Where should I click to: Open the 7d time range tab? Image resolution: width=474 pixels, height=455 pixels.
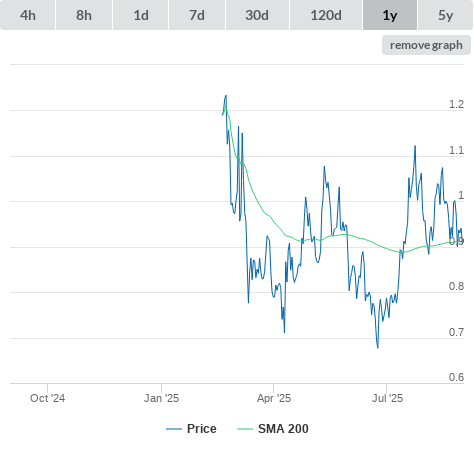(x=197, y=15)
